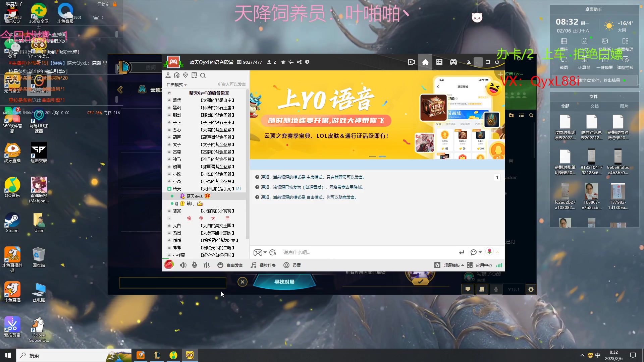This screenshot has width=644, height=362.
Task: Favorite the channel with star icon
Action: [283, 62]
